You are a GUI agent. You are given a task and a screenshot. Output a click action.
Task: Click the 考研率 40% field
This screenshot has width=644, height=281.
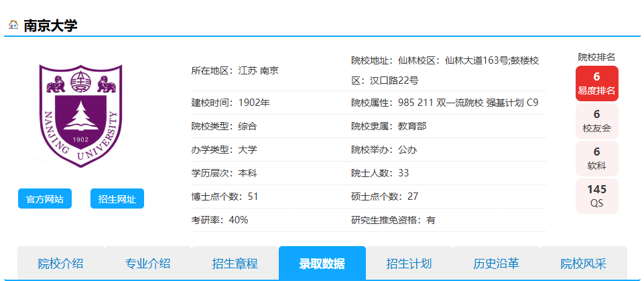click(220, 220)
